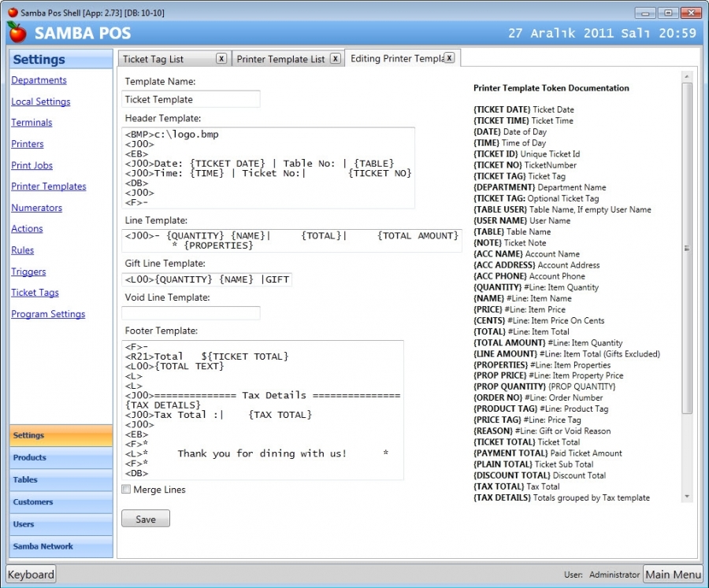Minimize the Samba Pos Shell window
709x588 pixels.
[645, 13]
